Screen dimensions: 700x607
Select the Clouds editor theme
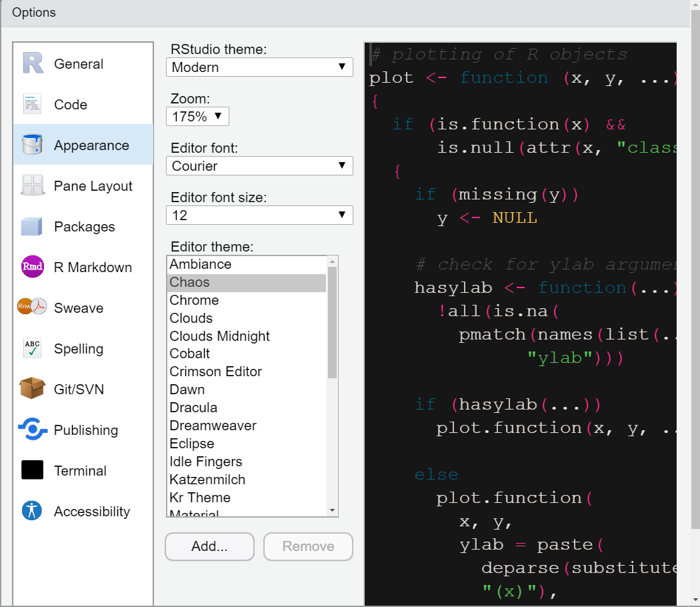[247, 318]
